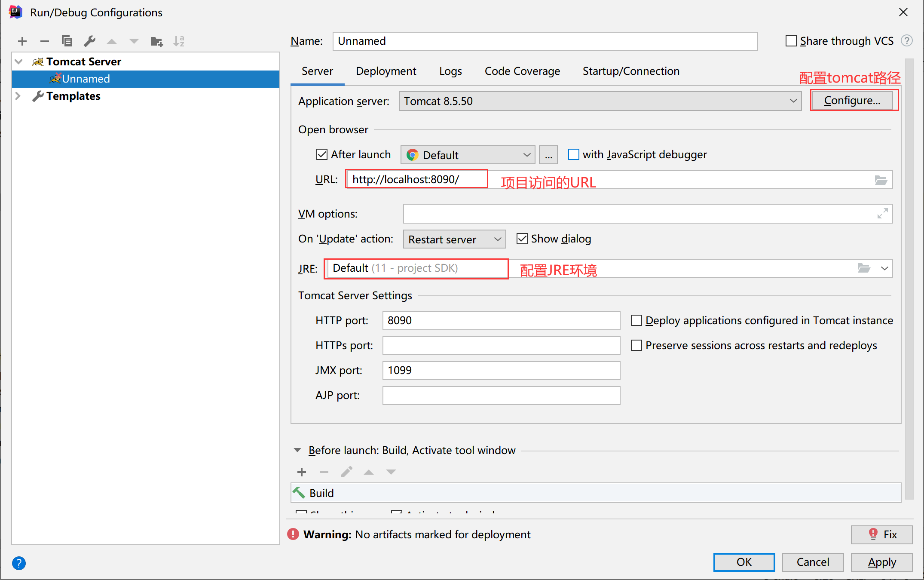Click the Copy Configuration icon
This screenshot has width=924, height=580.
tap(67, 41)
